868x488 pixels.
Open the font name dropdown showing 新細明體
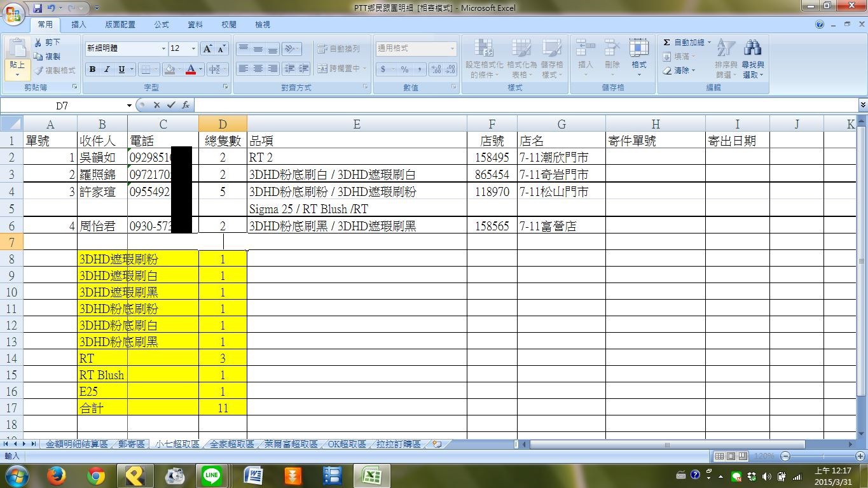coord(163,48)
